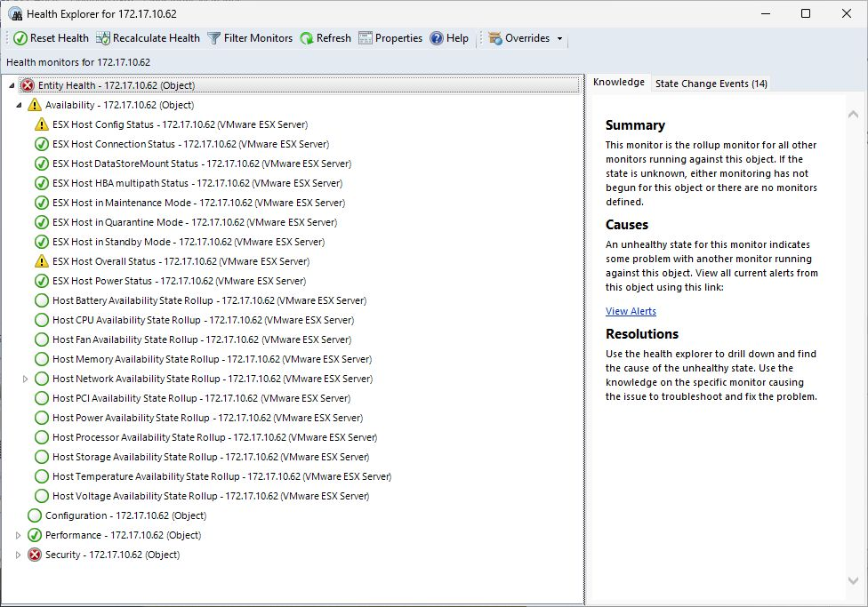Click red error icon of Security
868x607 pixels.
[35, 555]
